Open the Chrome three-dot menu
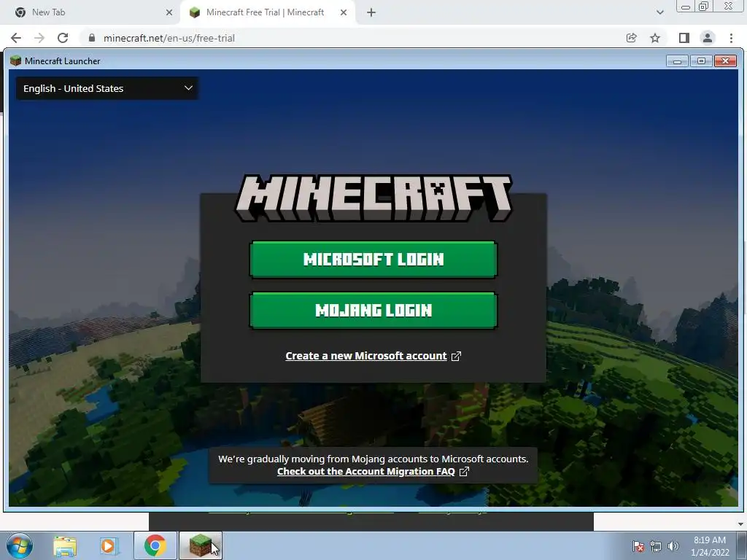Viewport: 747px width, 560px height. coord(731,38)
